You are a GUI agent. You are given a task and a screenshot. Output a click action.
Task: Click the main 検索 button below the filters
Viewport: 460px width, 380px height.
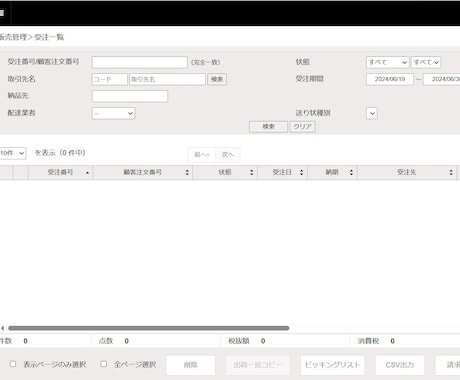(268, 127)
